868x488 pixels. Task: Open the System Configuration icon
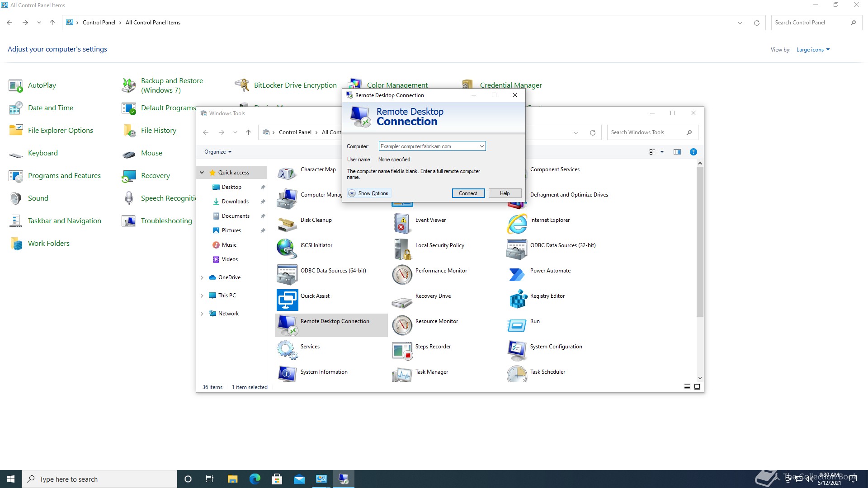pos(517,351)
